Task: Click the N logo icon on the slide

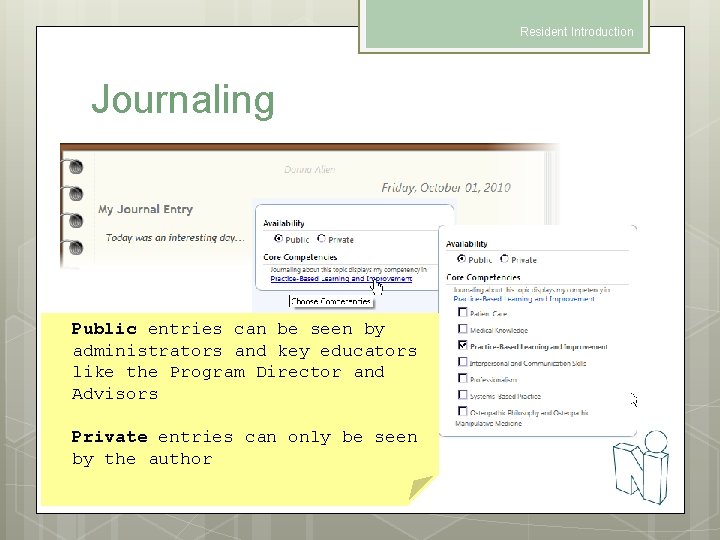Action: click(x=641, y=467)
